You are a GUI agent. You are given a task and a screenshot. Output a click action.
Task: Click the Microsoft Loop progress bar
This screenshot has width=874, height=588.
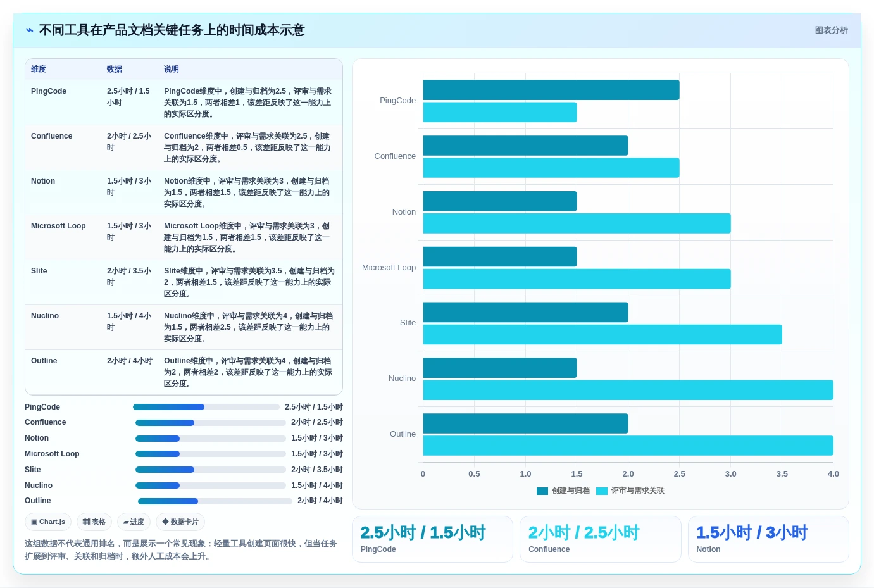(211, 454)
